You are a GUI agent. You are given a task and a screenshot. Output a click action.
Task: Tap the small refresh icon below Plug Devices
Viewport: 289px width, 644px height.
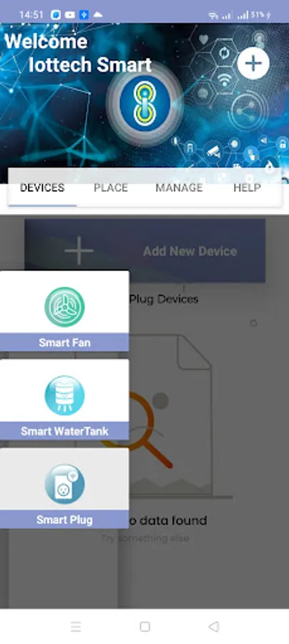coord(254,323)
